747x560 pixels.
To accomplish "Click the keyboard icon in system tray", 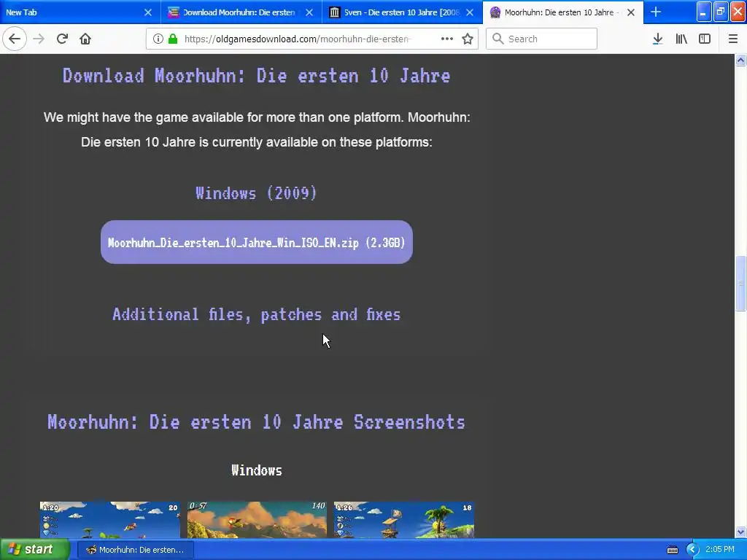I will tap(672, 550).
